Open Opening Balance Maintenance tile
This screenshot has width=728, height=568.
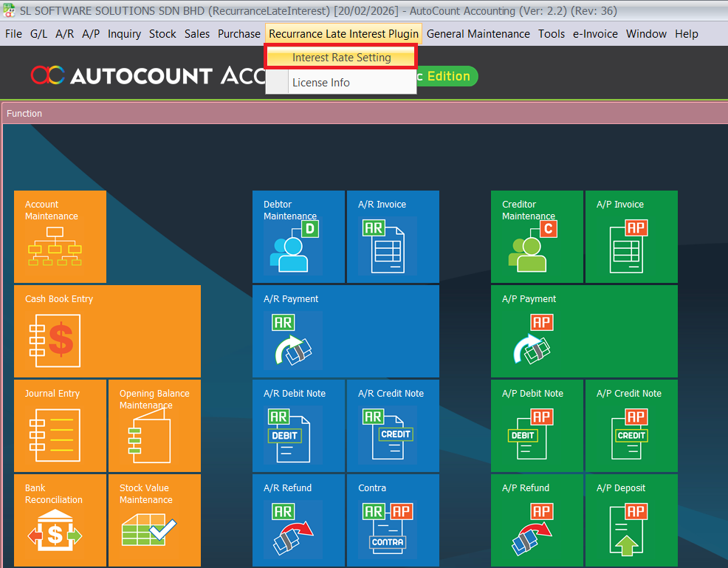click(154, 425)
